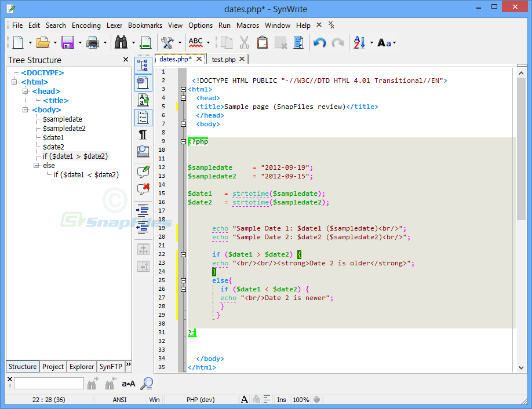Click the PHP (dev) lexer in status bar
532x409 pixels.
201,400
